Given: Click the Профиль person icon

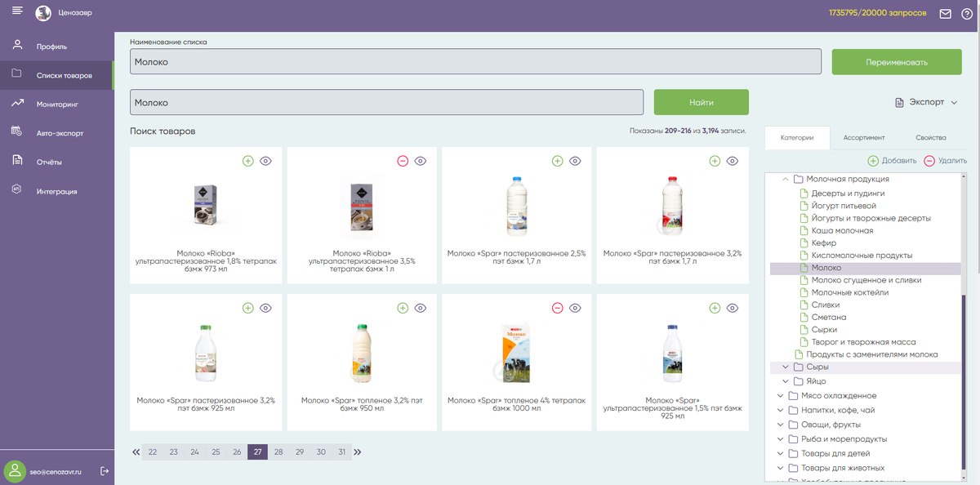Looking at the screenshot, I should [17, 45].
